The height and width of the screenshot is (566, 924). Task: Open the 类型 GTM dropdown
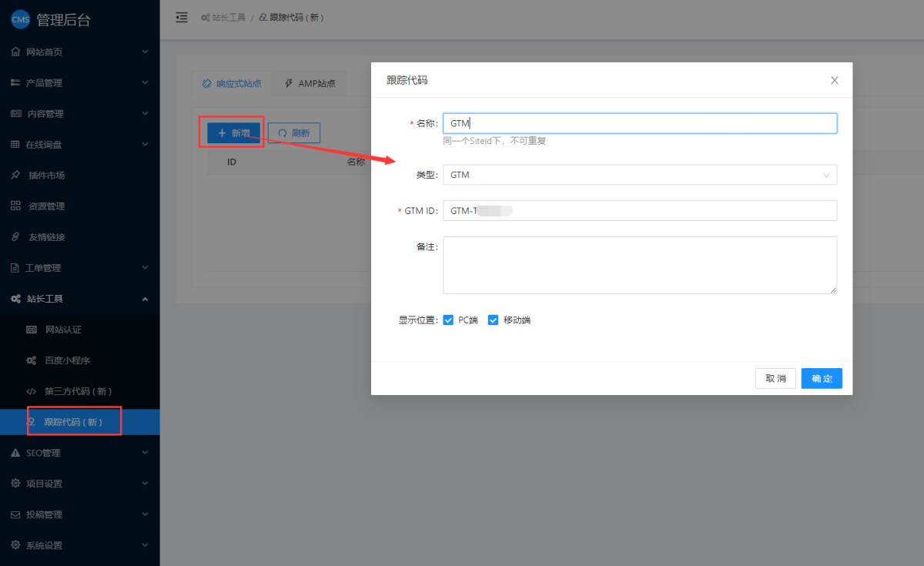click(639, 175)
